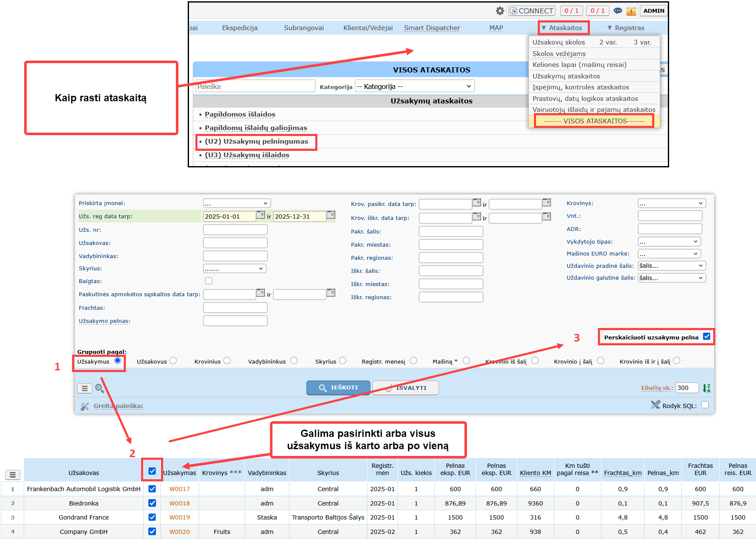Open the Uždavinio galutinė šalis dropdown
Image resolution: width=756 pixels, height=539 pixels.
pos(672,278)
